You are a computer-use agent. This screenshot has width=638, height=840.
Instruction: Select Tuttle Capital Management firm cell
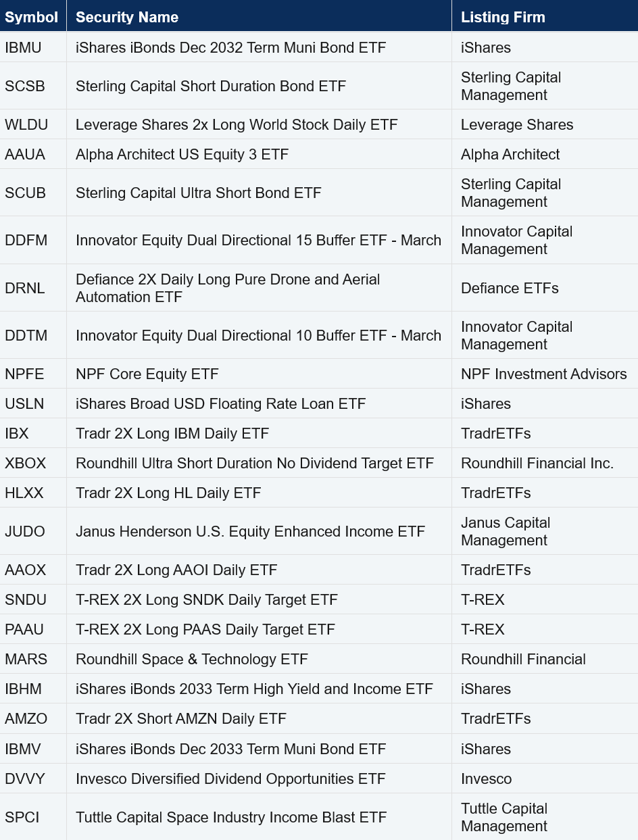(x=504, y=818)
